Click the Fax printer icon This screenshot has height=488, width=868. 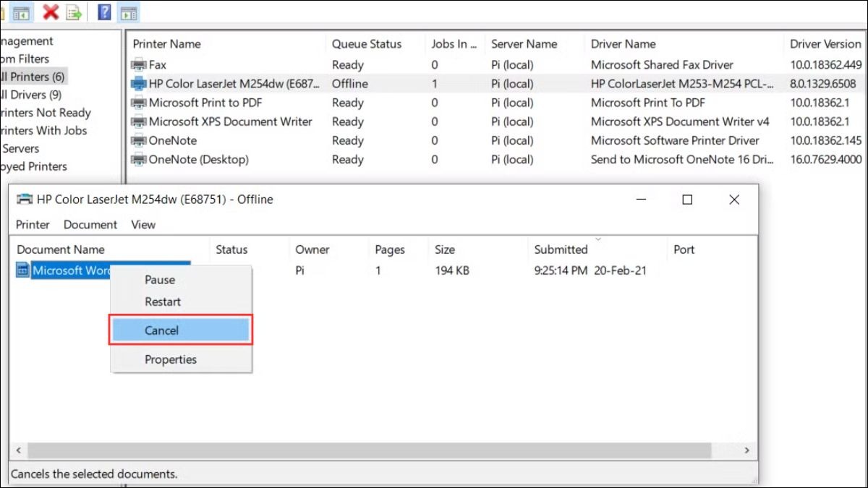tap(138, 65)
